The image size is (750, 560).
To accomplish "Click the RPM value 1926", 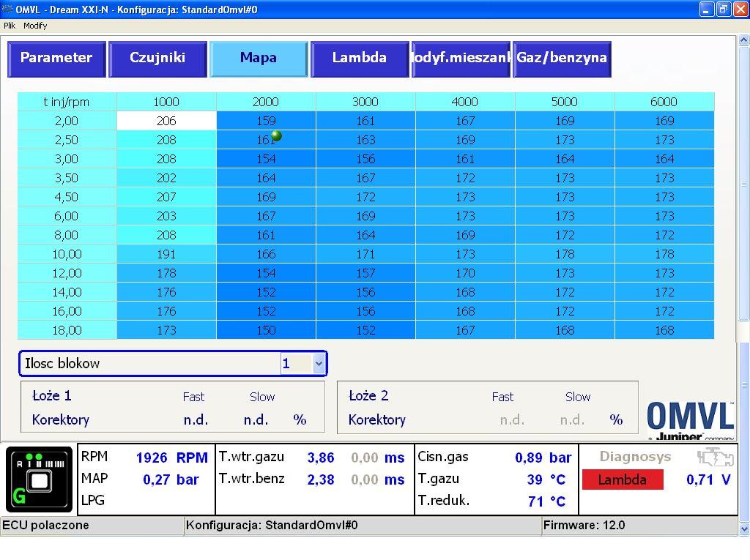I will pos(152,458).
